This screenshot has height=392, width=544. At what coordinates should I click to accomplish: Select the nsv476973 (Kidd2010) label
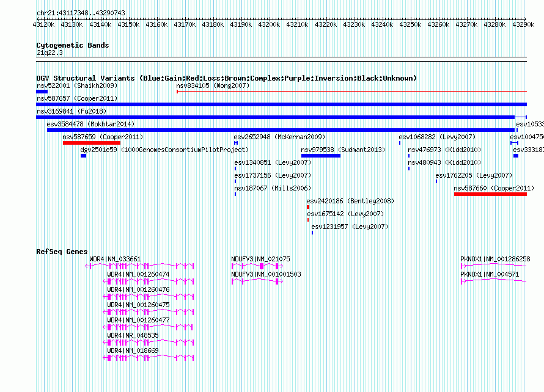[444, 150]
